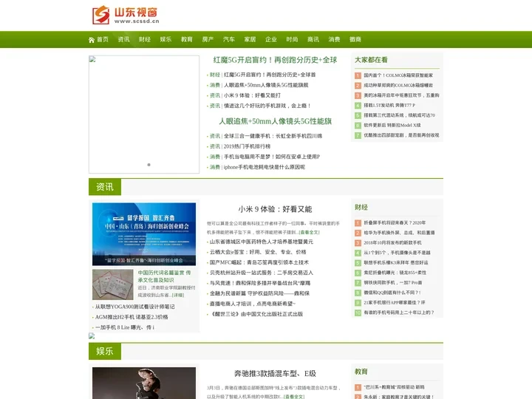This screenshot has width=532, height=399.
Task: Open large headline 人眼追焦+50mm人像镜头5G性能旗
Action: (x=275, y=121)
